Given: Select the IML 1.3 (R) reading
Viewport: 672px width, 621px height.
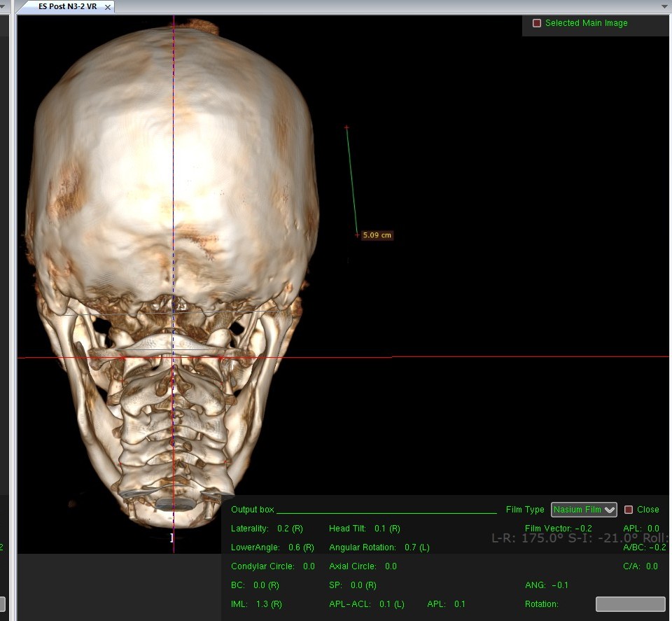Looking at the screenshot, I should coord(269,603).
